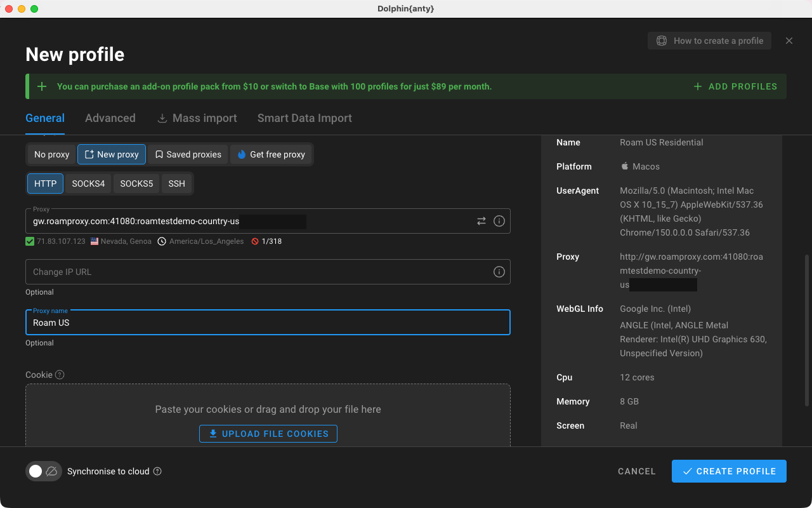Toggle the Synchronise to cloud switch
The height and width of the screenshot is (508, 812).
[44, 471]
